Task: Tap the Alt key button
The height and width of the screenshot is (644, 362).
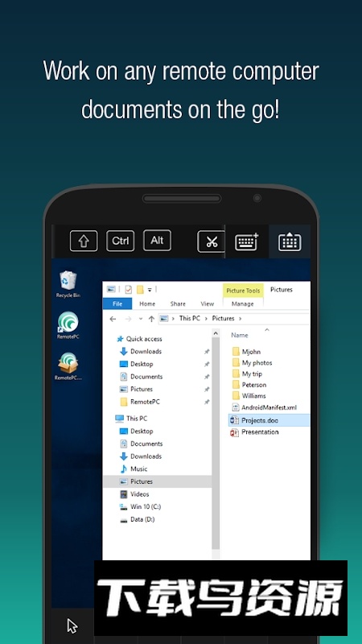Action: [x=157, y=240]
